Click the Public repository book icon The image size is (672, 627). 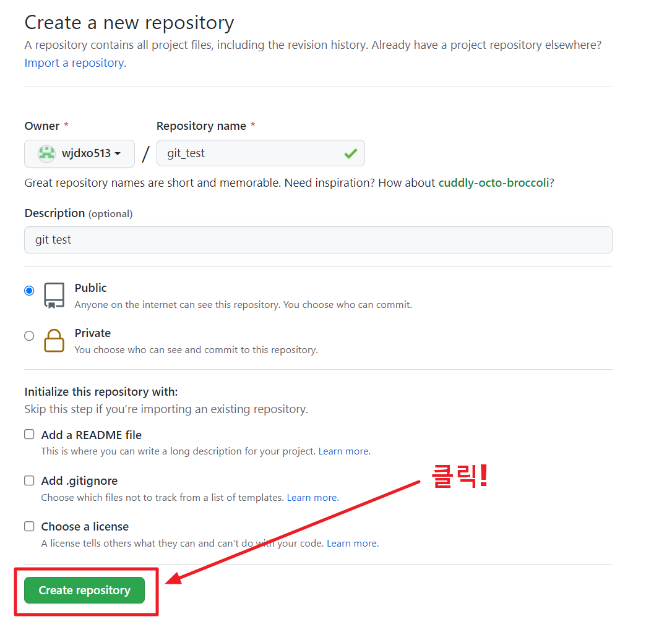[x=54, y=296]
